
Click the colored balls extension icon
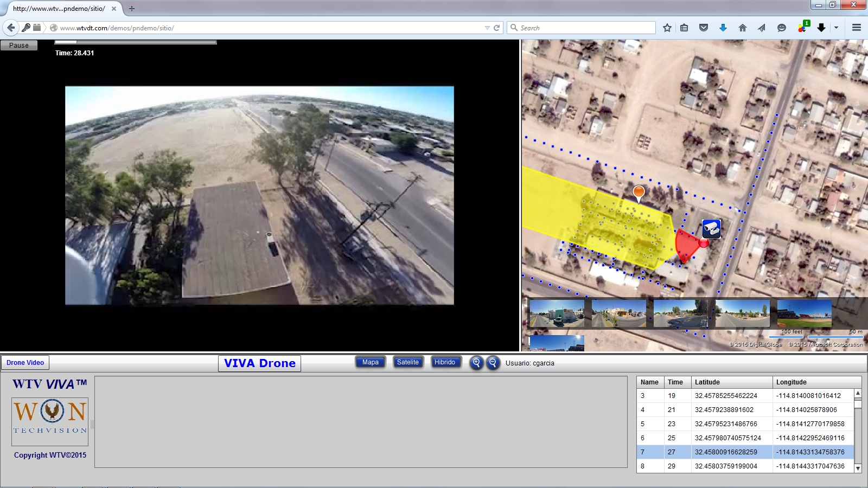tap(803, 27)
